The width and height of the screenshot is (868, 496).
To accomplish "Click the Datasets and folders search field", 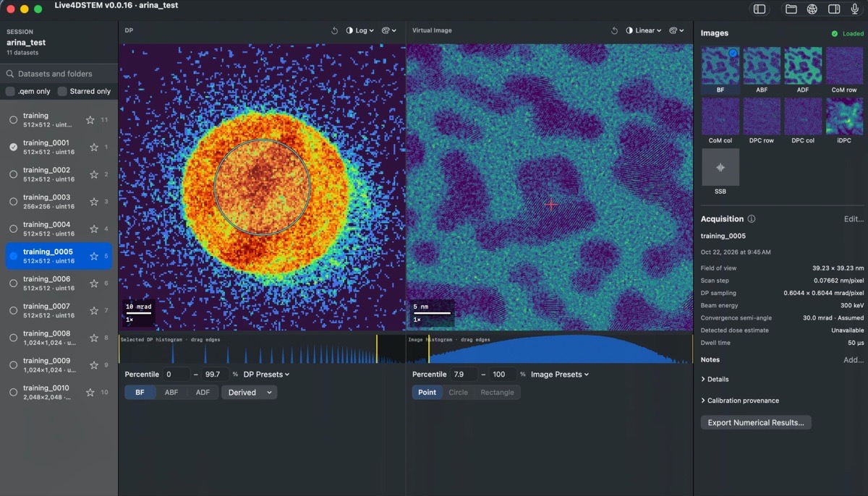I will pyautogui.click(x=59, y=74).
